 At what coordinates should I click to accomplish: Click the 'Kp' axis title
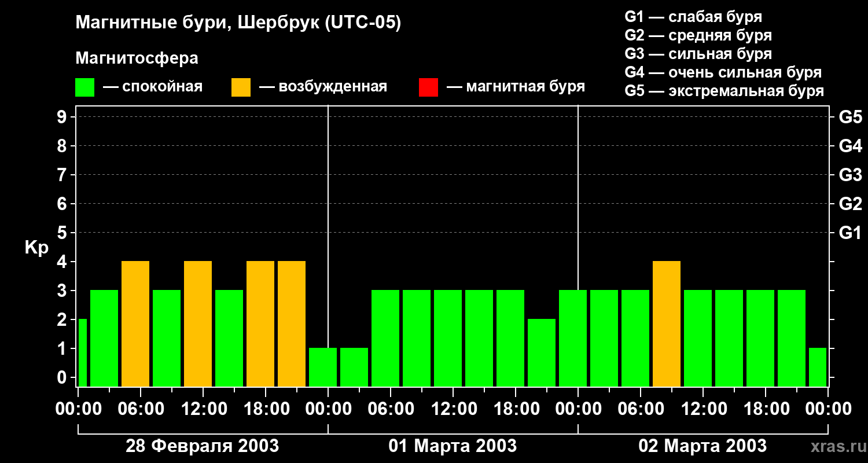[36, 248]
